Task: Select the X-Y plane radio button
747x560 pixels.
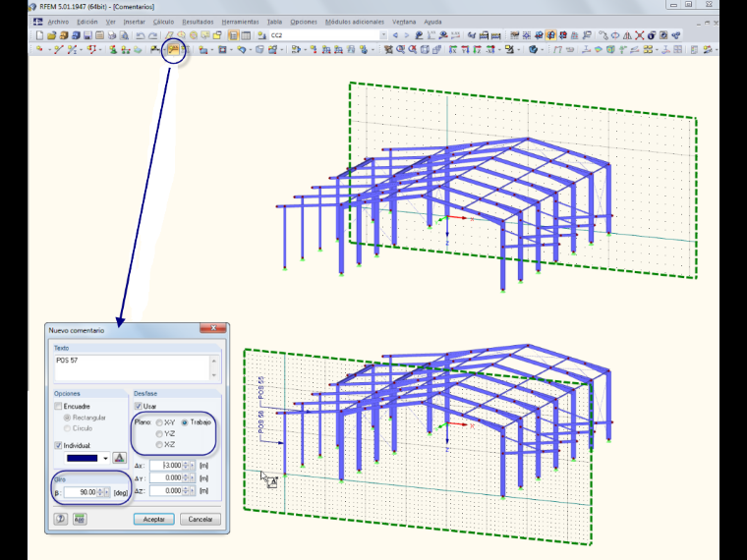Action: pos(159,422)
